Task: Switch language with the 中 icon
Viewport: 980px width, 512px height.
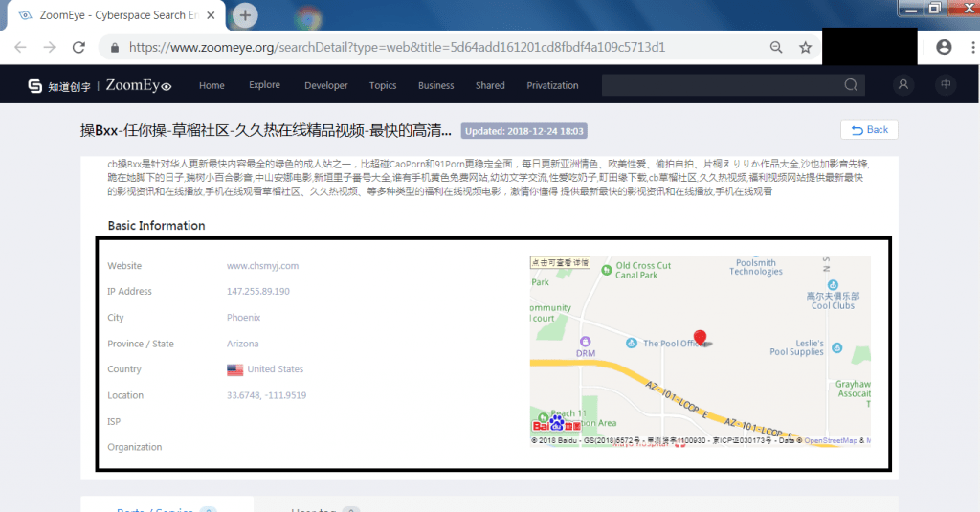Action: click(x=946, y=84)
